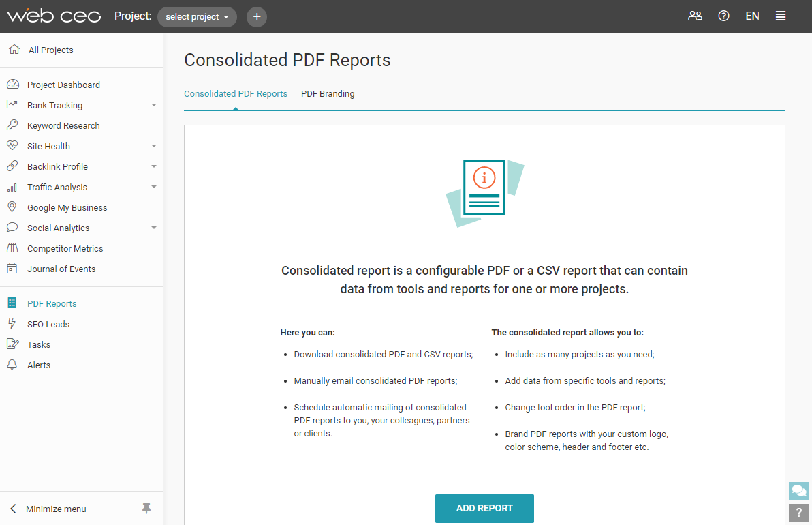Click 'Manually email consolidated PDF reports;' text

(x=376, y=381)
